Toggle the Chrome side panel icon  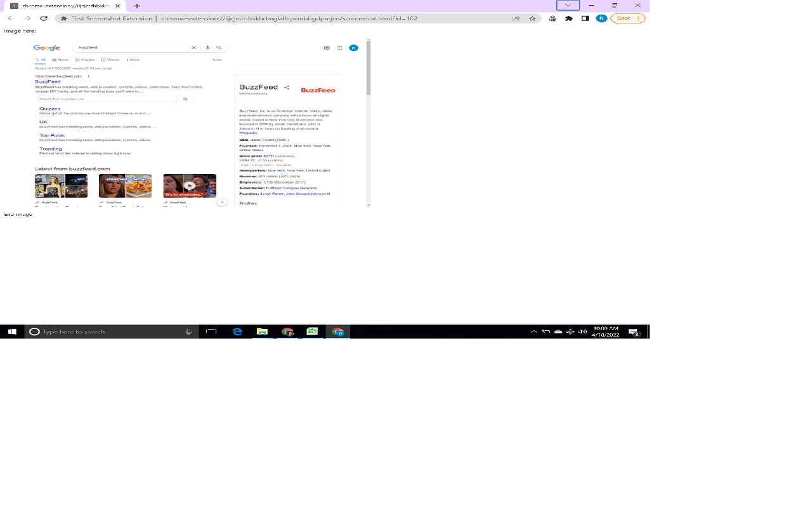pos(585,18)
